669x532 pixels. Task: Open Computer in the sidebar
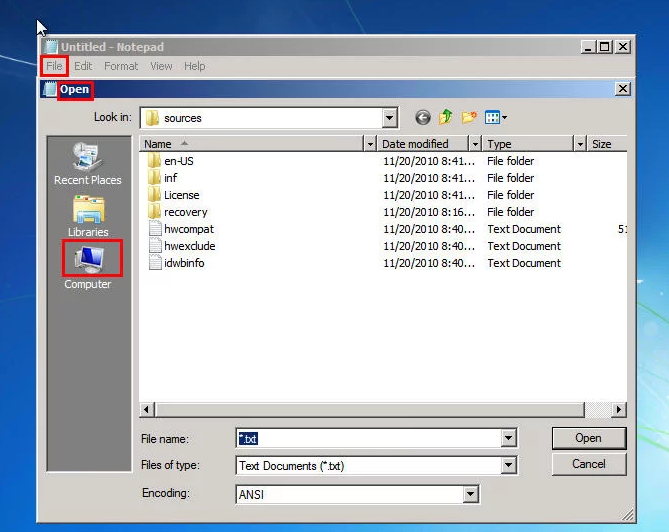(x=88, y=265)
